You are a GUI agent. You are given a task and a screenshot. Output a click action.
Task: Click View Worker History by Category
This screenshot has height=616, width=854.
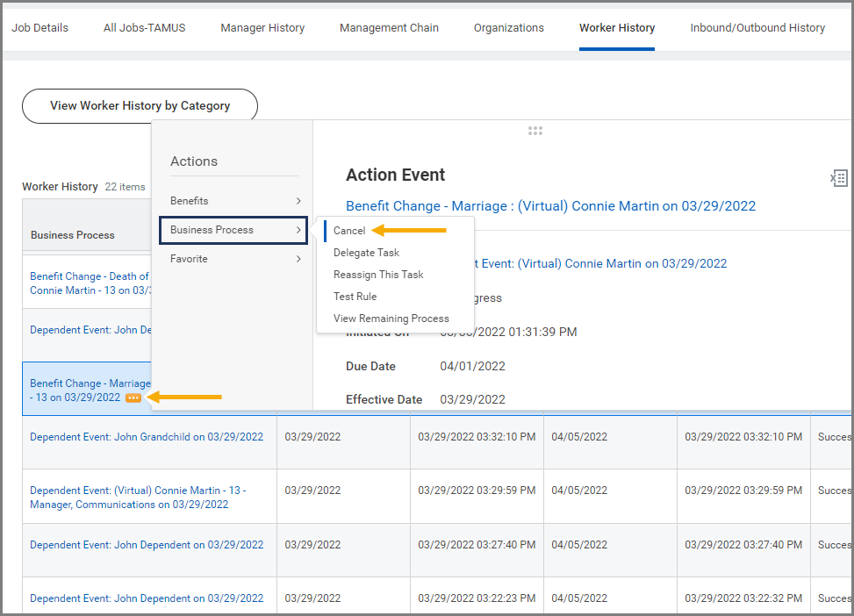click(x=140, y=105)
